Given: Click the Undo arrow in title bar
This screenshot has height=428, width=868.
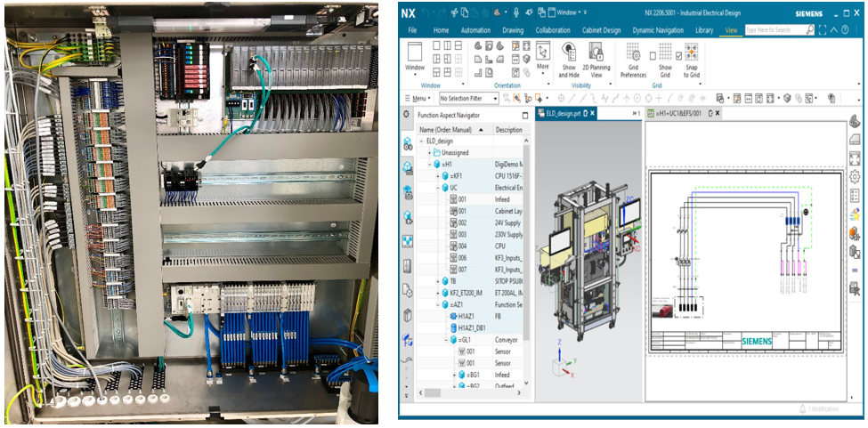Looking at the screenshot, I should [x=426, y=12].
